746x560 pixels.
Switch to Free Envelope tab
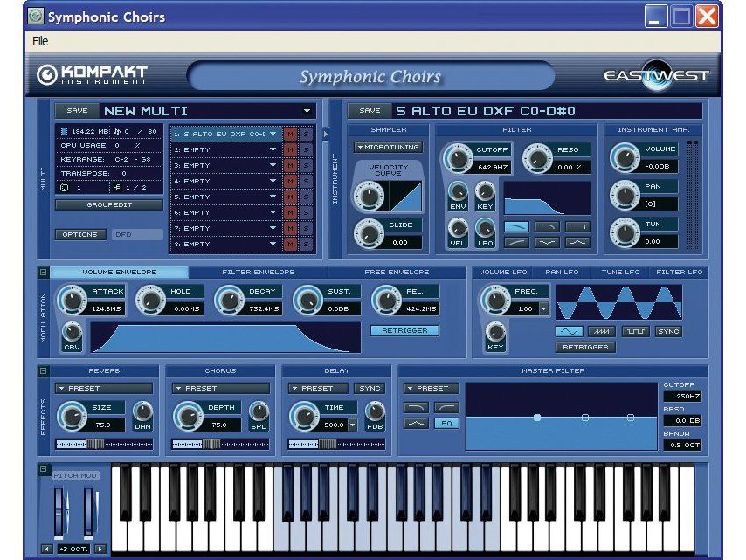coord(397,273)
